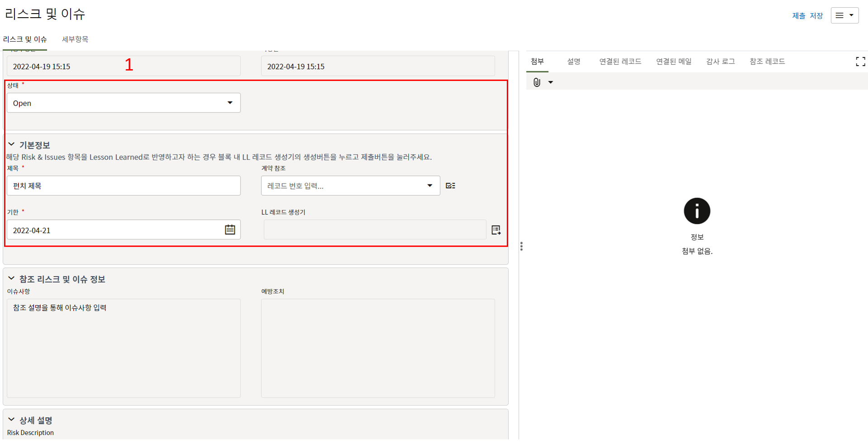Click the paperclip attachment icon

(x=537, y=82)
